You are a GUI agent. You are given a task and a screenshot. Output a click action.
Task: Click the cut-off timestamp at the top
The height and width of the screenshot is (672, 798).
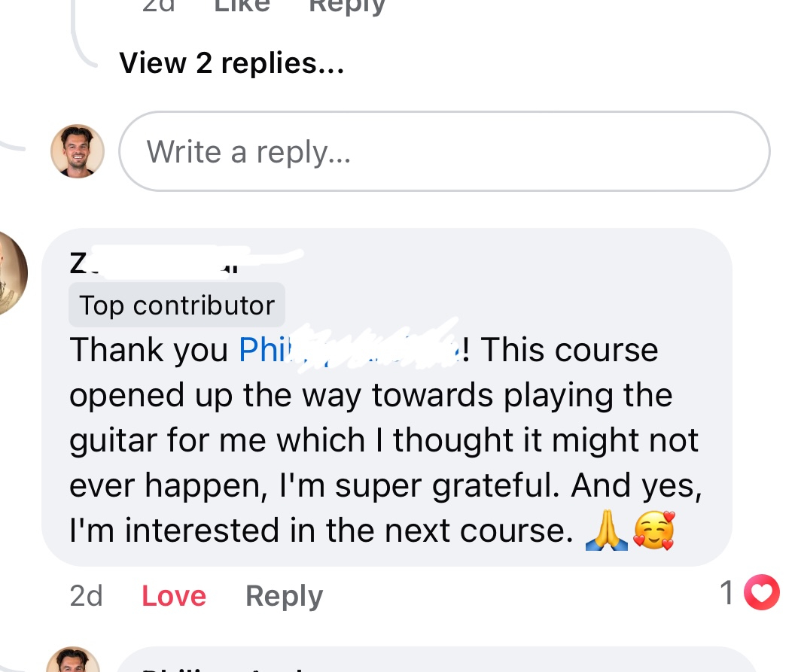tap(160, 6)
